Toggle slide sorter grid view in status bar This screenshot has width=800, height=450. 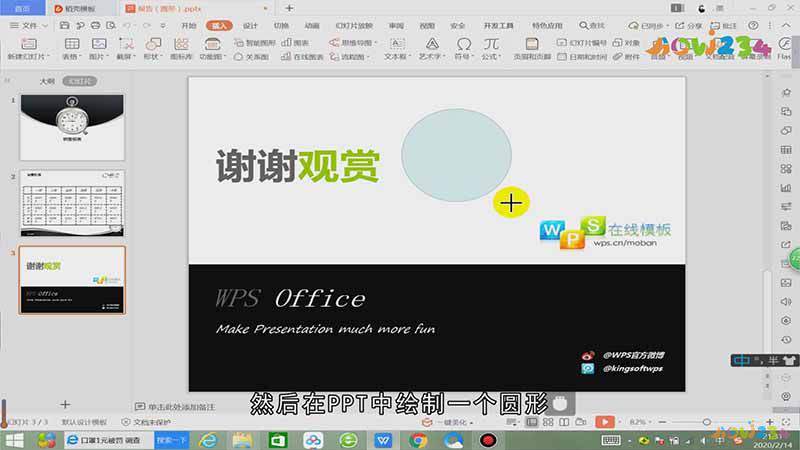(548, 422)
